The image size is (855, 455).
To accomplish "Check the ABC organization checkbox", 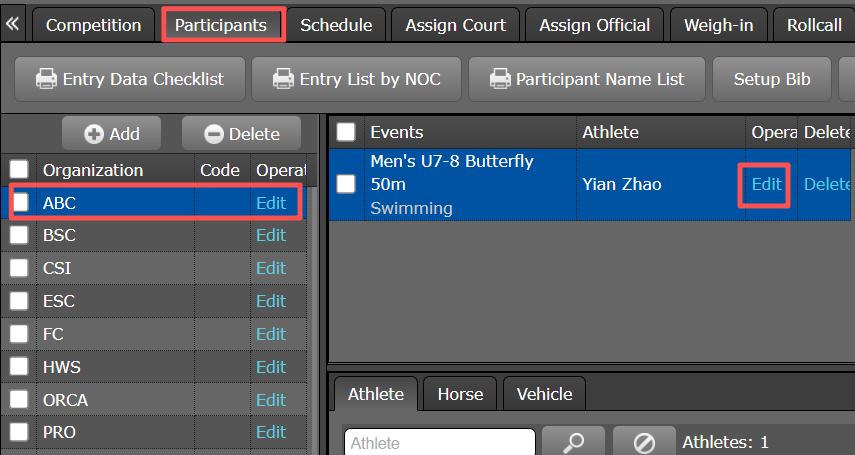I will pos(20,202).
